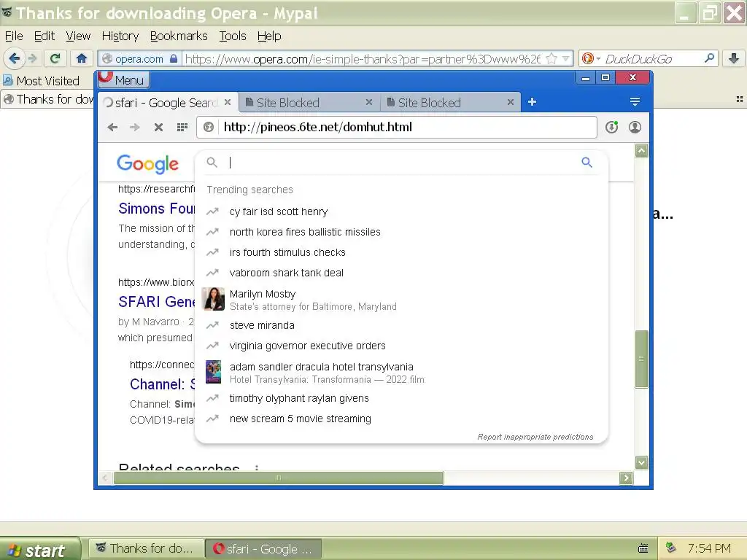
Task: Open the Bookmarks menu
Action: tap(179, 36)
